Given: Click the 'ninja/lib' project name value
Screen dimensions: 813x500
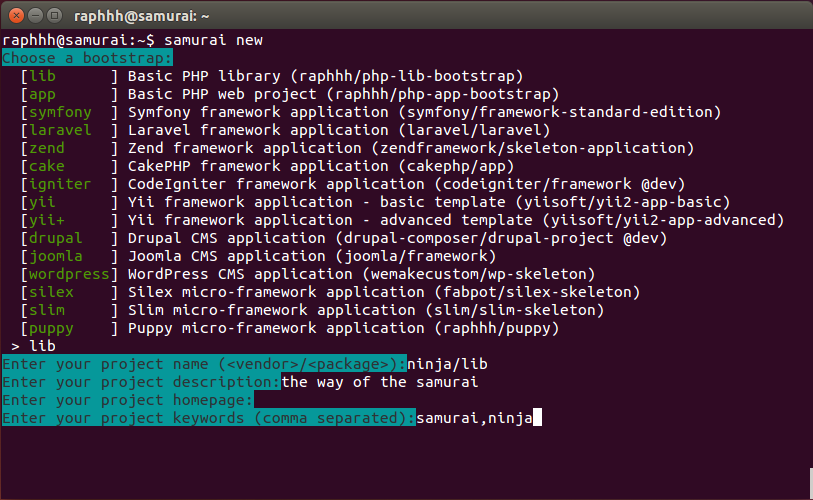Looking at the screenshot, I should coord(447,364).
